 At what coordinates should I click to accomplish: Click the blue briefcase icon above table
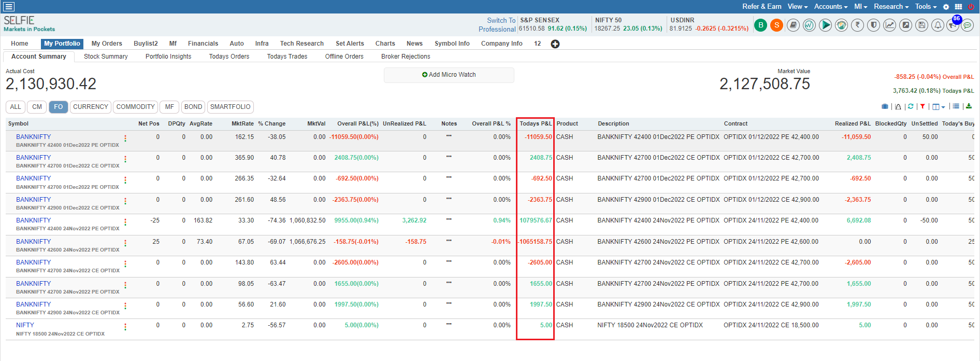point(885,106)
